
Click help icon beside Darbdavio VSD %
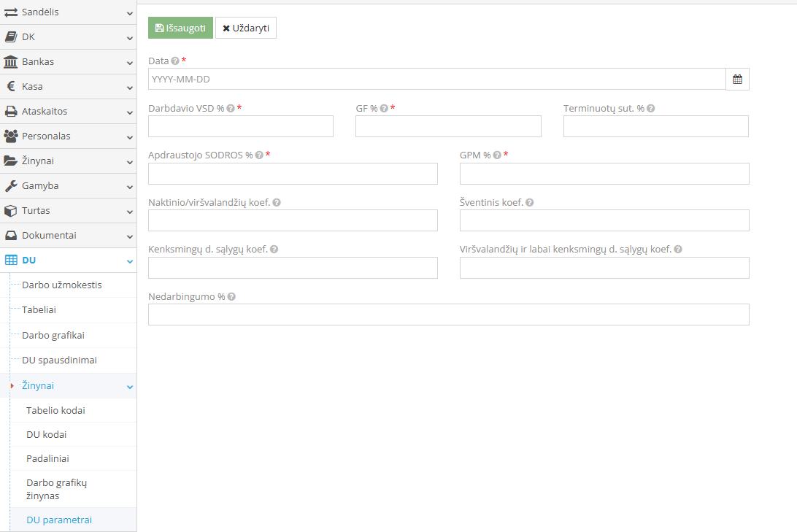pos(231,108)
